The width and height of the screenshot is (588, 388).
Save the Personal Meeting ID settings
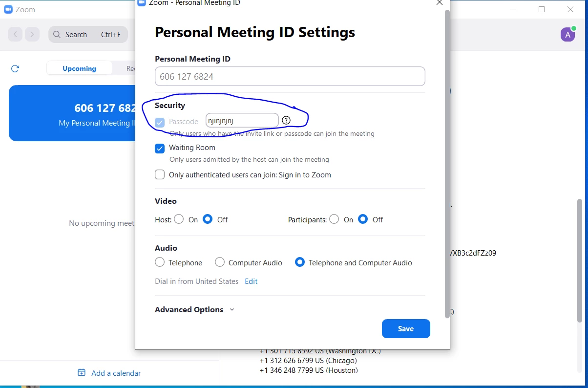pos(406,329)
